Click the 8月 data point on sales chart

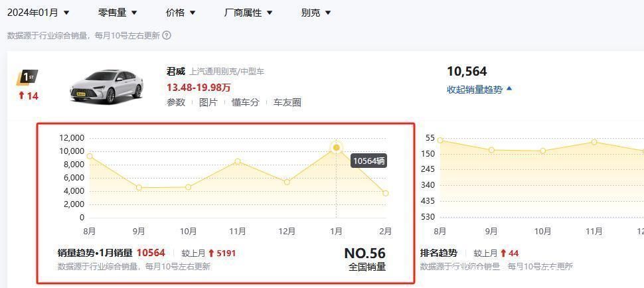[x=90, y=156]
